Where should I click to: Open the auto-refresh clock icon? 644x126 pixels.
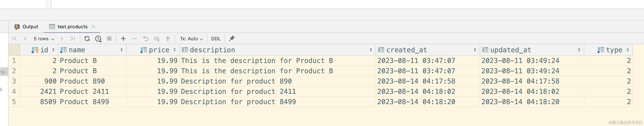click(98, 39)
